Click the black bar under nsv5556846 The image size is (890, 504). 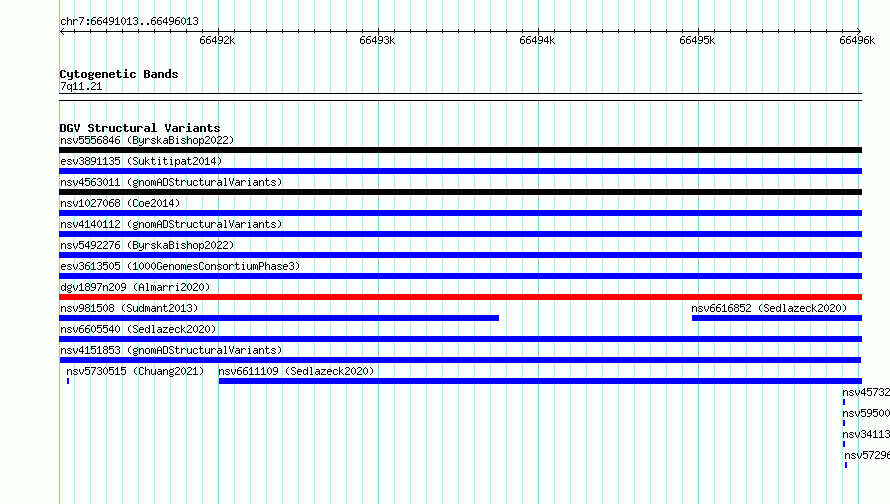point(460,150)
